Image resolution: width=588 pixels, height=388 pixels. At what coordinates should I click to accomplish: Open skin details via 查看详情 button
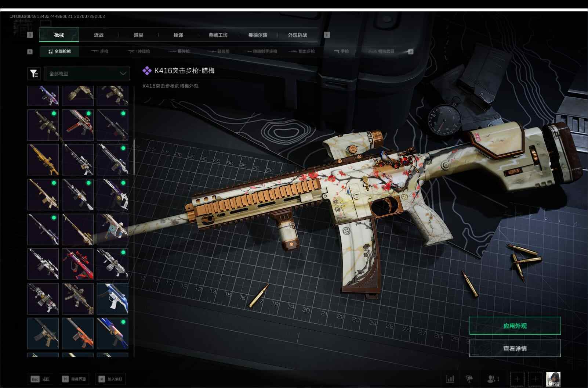pyautogui.click(x=515, y=348)
